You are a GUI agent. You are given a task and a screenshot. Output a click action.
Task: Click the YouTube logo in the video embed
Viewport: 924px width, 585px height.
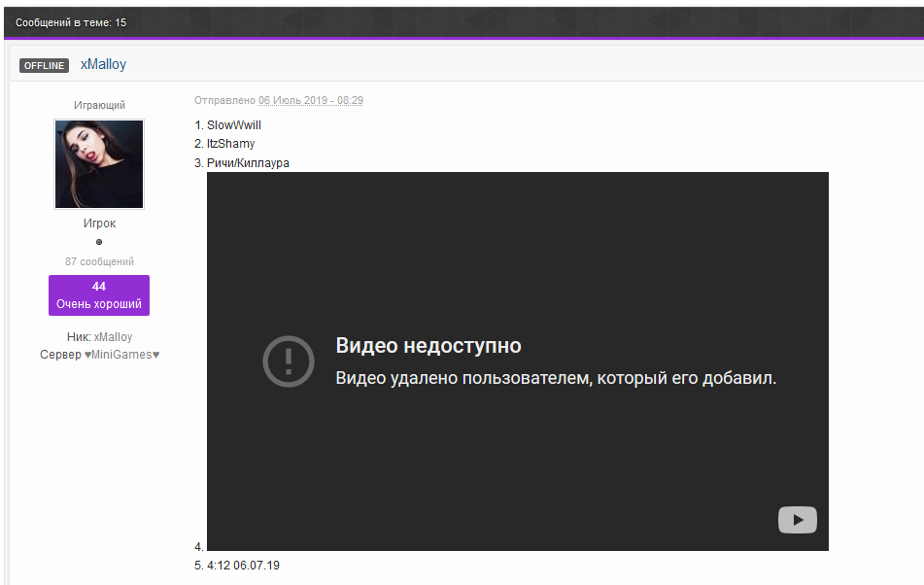point(797,520)
